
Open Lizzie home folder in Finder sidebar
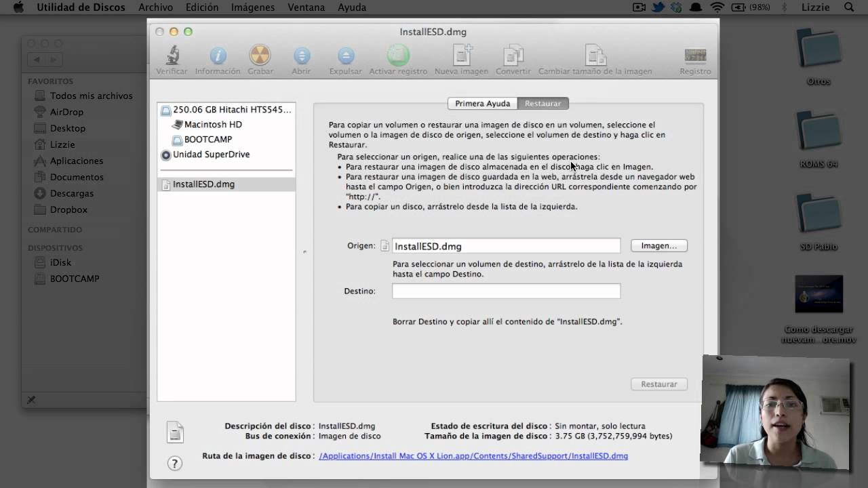(x=55, y=144)
